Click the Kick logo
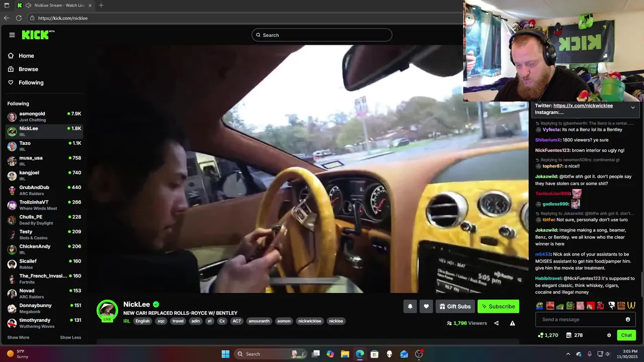The image size is (644, 362). coord(38,35)
